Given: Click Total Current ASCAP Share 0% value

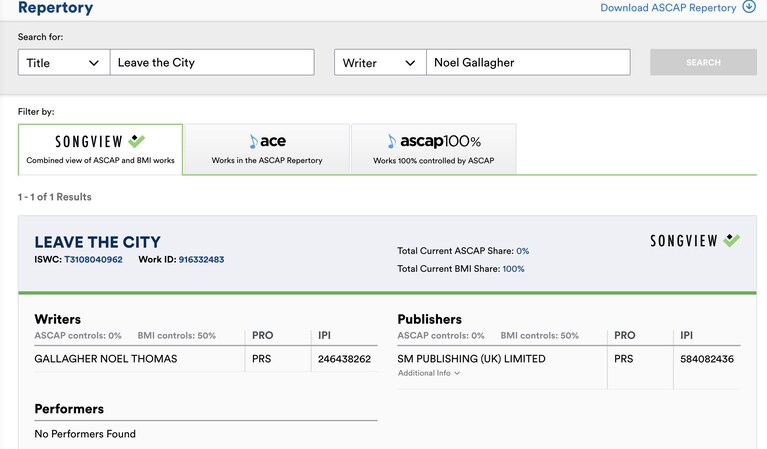Looking at the screenshot, I should click(522, 251).
